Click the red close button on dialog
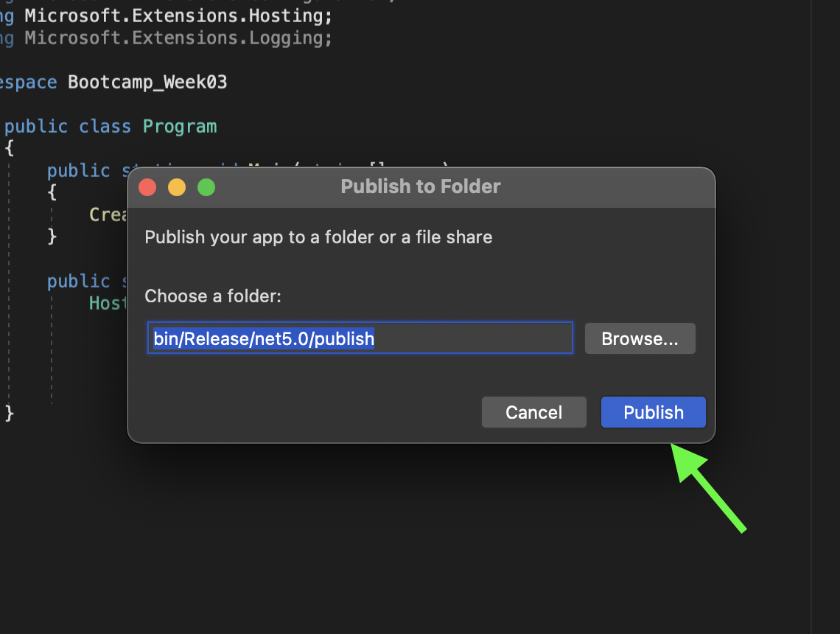840x634 pixels. coord(147,187)
